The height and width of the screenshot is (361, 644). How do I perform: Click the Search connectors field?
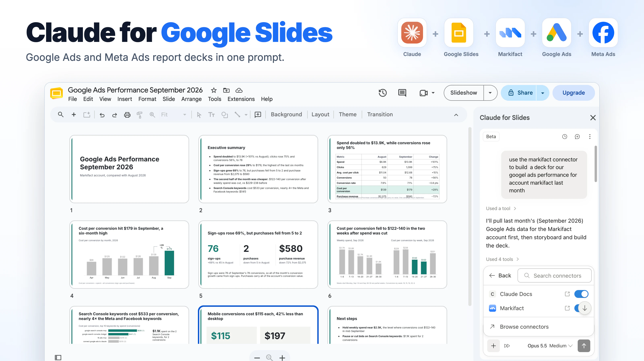(554, 275)
